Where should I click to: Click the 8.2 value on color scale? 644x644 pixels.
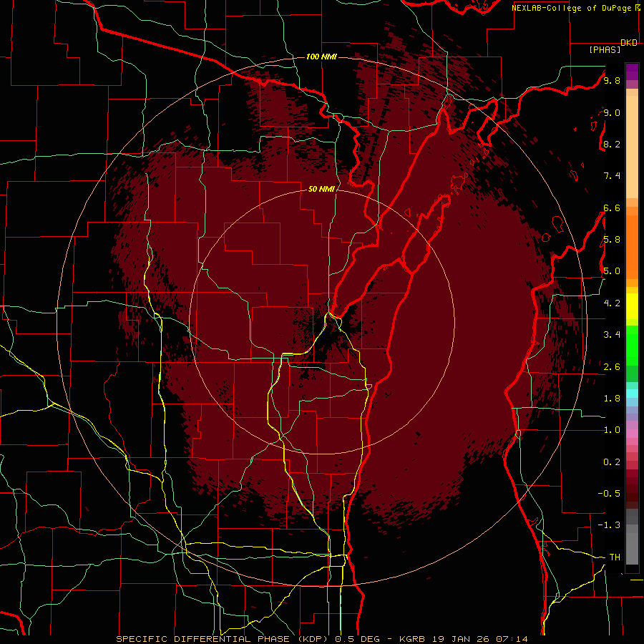click(x=612, y=144)
